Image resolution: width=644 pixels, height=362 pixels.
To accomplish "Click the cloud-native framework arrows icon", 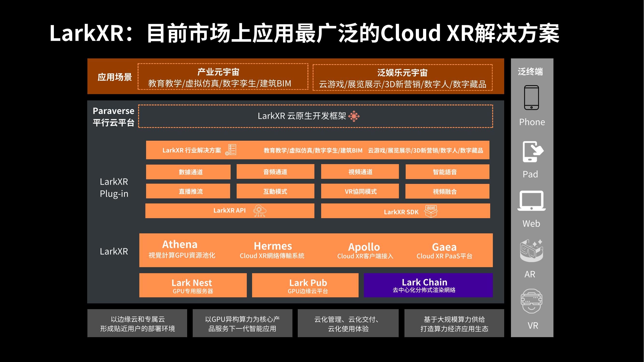I will pyautogui.click(x=354, y=116).
